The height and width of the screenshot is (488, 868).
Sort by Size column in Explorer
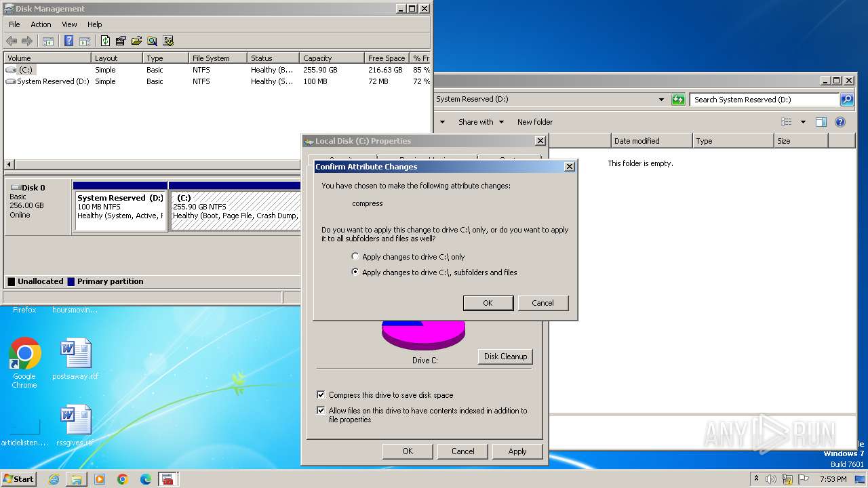pyautogui.click(x=801, y=141)
